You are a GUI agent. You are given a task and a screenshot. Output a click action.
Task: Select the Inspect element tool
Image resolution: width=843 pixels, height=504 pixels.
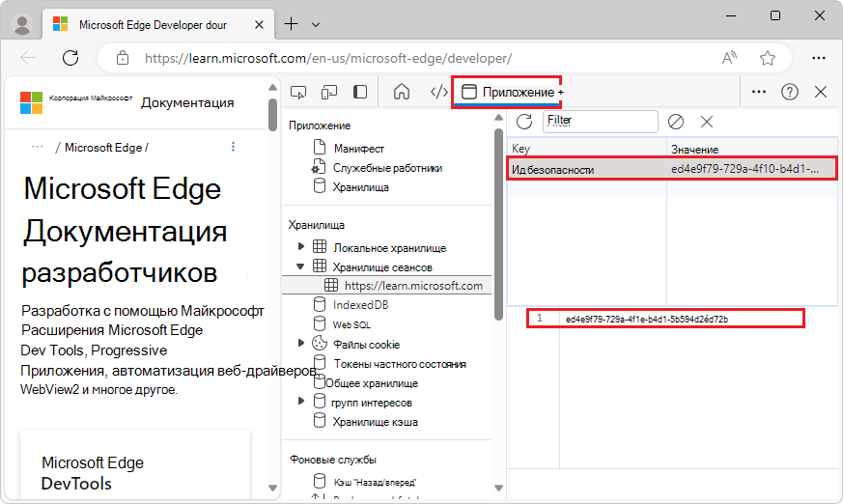(x=298, y=93)
